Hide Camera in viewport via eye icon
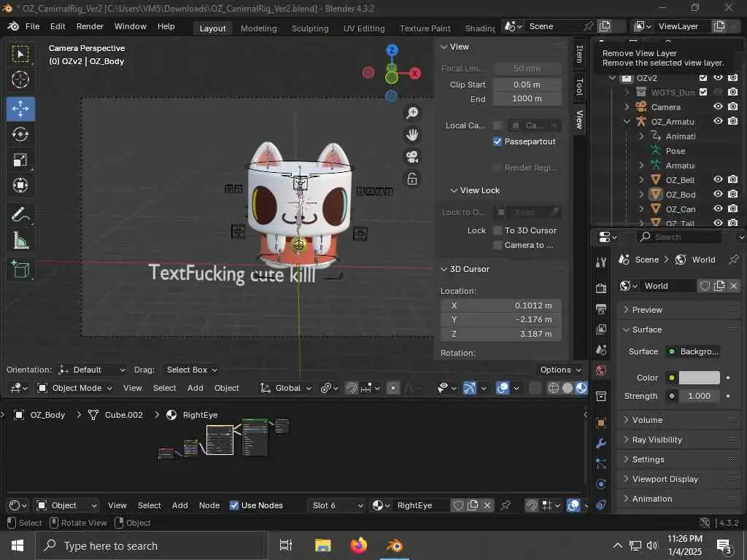The height and width of the screenshot is (560, 747). [718, 106]
